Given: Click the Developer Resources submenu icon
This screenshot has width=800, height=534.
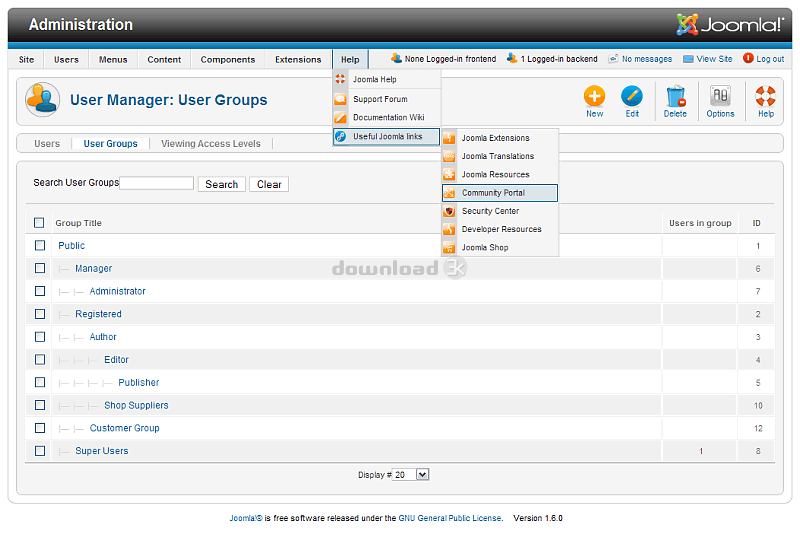Looking at the screenshot, I should pos(449,230).
